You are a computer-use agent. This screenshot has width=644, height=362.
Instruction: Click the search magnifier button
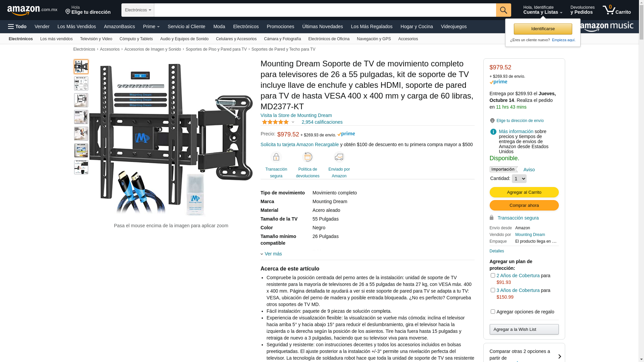point(503,10)
